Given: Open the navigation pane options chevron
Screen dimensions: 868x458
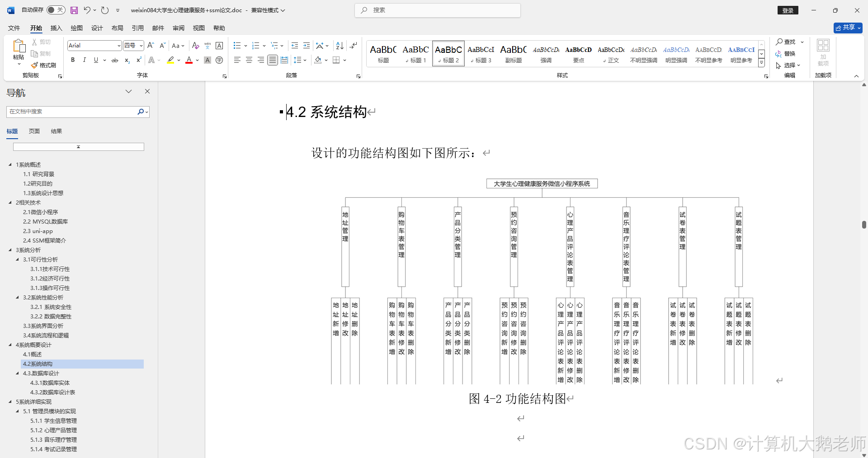Looking at the screenshot, I should pos(129,91).
